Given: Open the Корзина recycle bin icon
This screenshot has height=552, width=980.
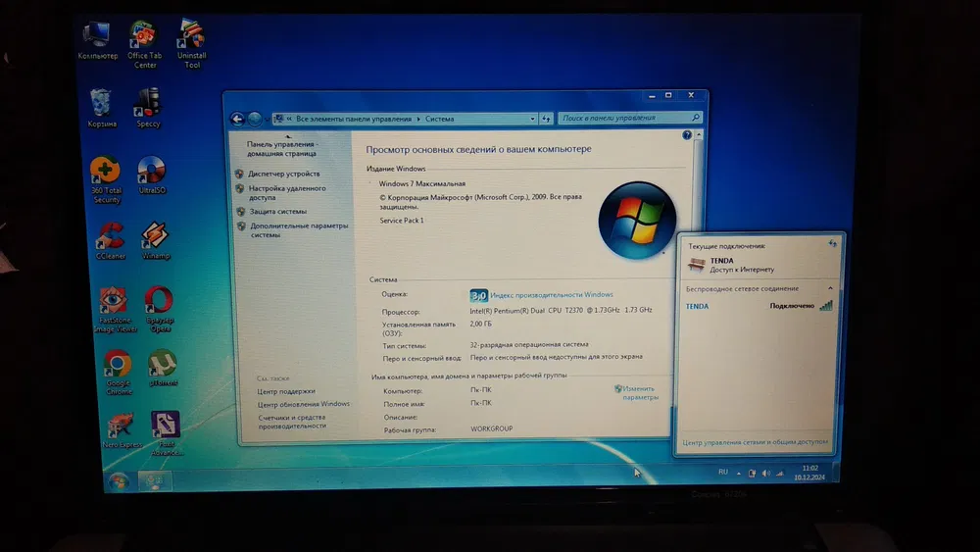Looking at the screenshot, I should [101, 108].
